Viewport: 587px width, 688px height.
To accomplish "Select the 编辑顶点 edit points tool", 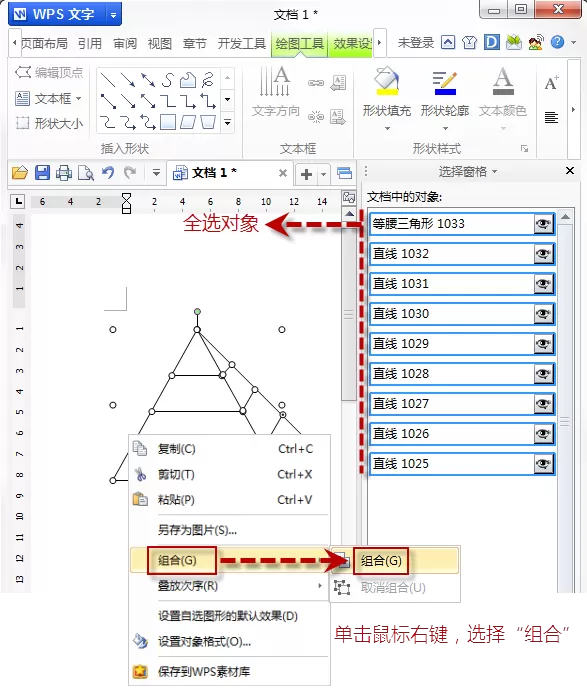I will tap(49, 72).
